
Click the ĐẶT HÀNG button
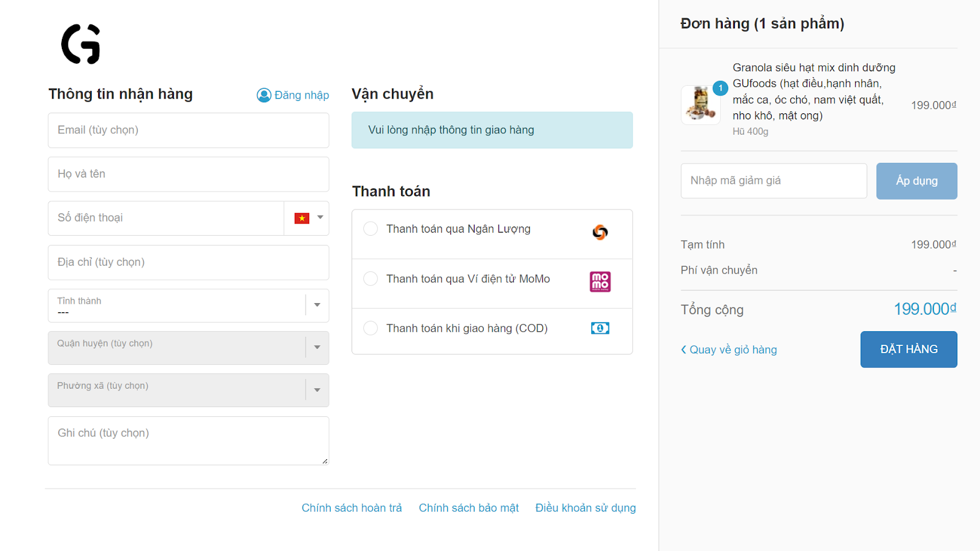[909, 350]
